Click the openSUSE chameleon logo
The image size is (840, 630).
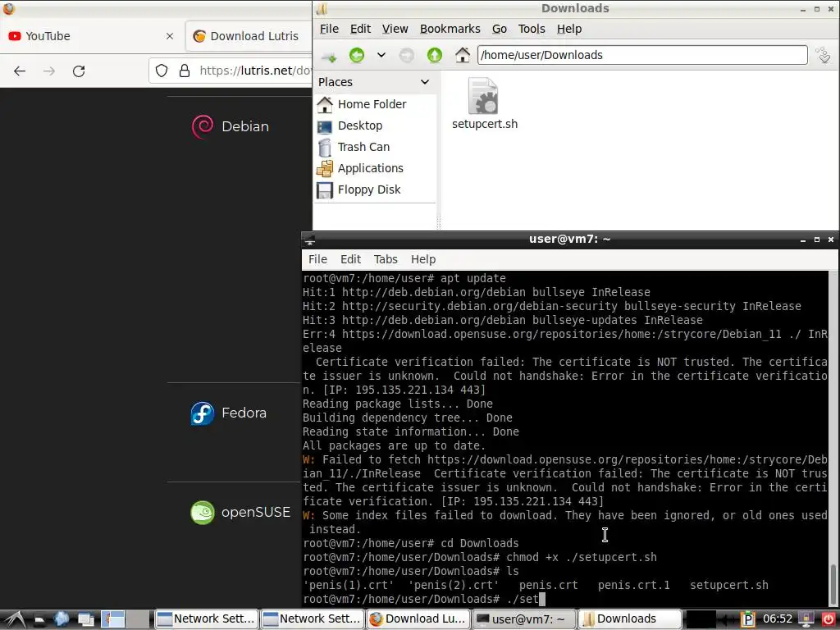pyautogui.click(x=203, y=512)
